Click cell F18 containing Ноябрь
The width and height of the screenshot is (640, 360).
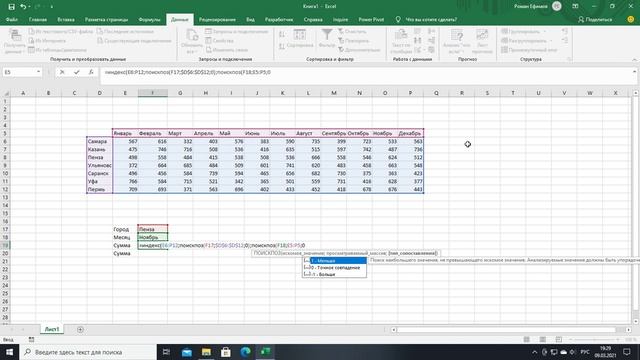[x=153, y=237]
